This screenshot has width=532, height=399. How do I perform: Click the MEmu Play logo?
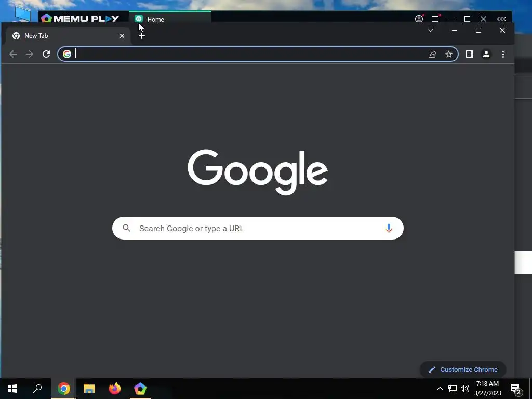click(x=80, y=18)
